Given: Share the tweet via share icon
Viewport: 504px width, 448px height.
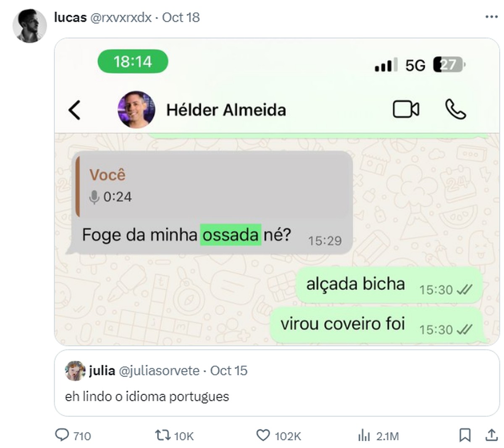Looking at the screenshot, I should (491, 435).
